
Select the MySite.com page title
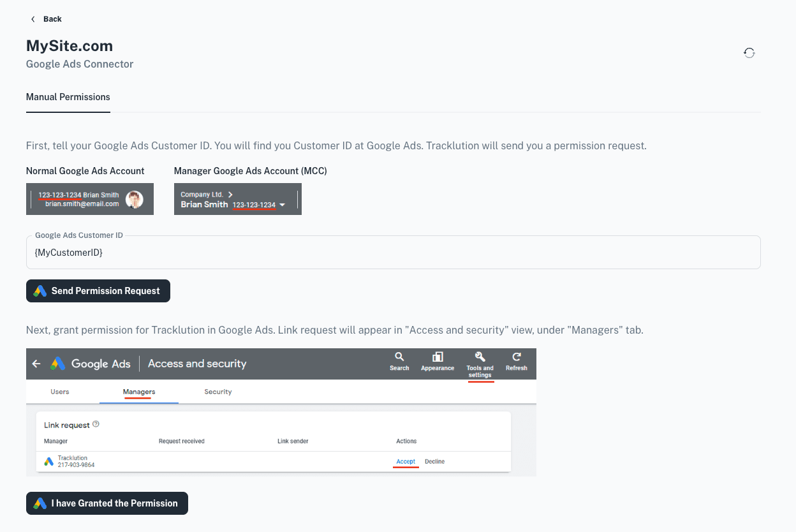(70, 46)
